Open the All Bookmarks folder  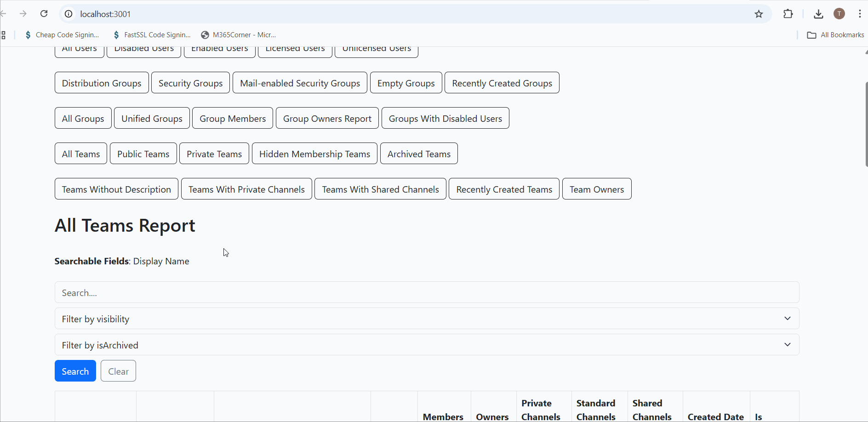point(835,35)
